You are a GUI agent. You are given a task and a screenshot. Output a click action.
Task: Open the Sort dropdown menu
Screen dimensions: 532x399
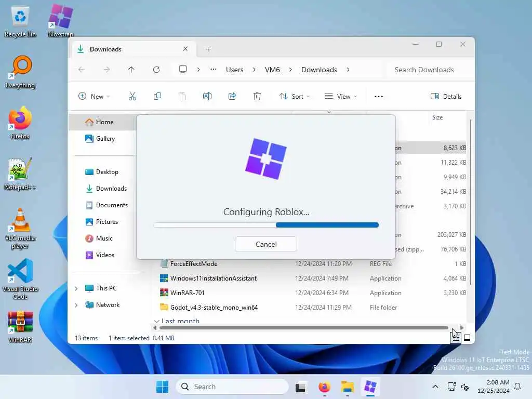pos(294,96)
